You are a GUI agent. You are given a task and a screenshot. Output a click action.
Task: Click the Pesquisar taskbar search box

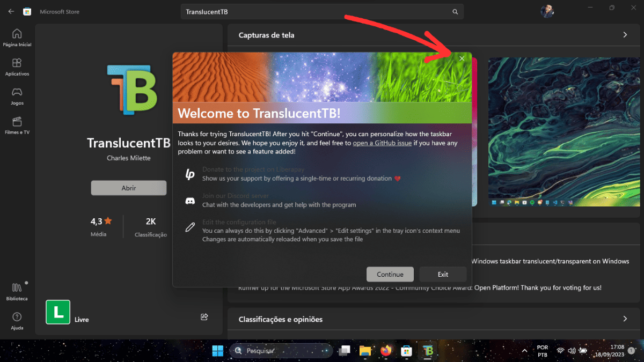pyautogui.click(x=281, y=351)
